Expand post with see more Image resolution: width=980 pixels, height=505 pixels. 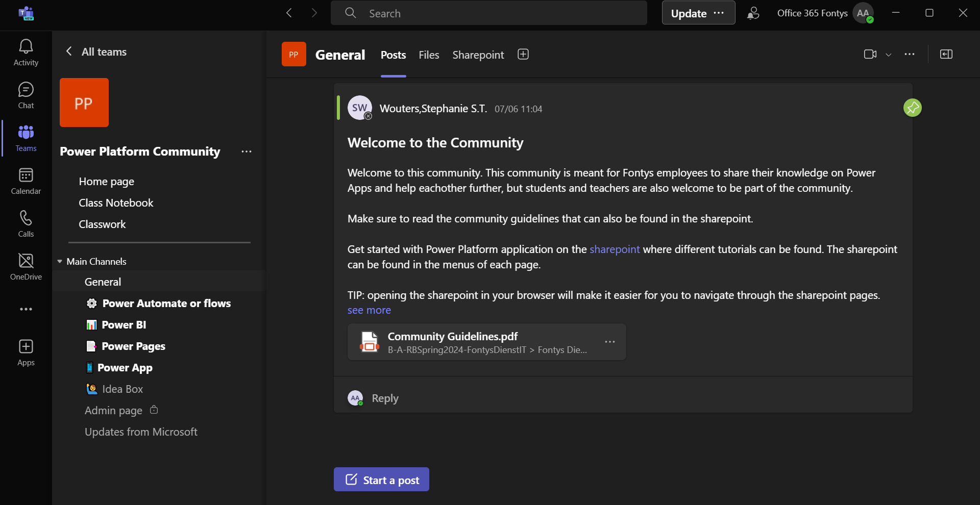coord(369,310)
